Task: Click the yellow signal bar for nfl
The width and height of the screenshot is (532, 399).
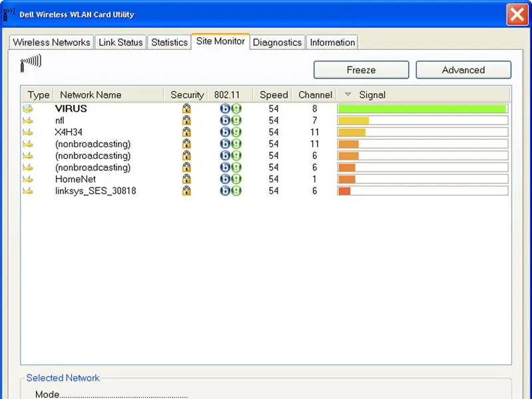Action: [353, 120]
